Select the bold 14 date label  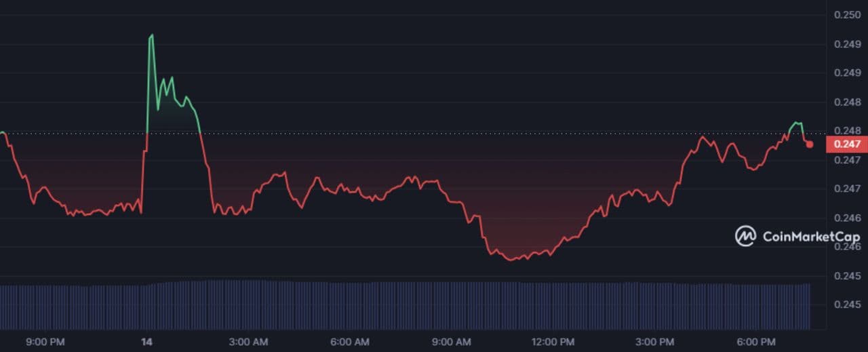146,341
